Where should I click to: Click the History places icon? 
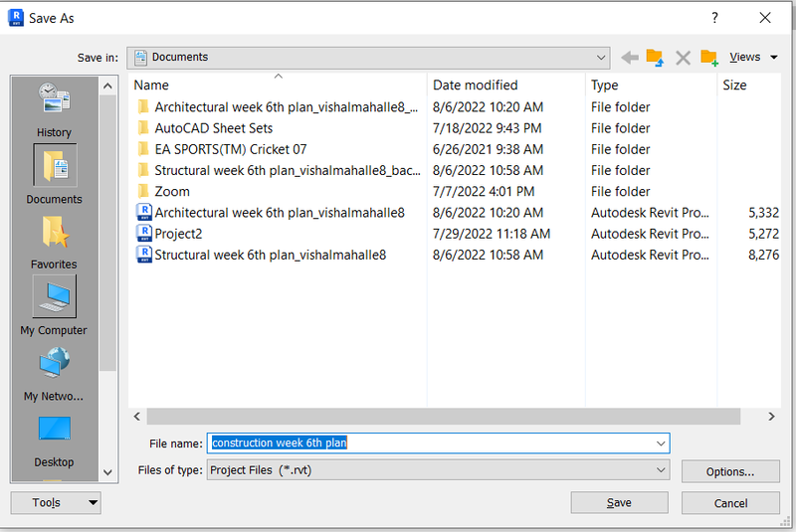54,97
